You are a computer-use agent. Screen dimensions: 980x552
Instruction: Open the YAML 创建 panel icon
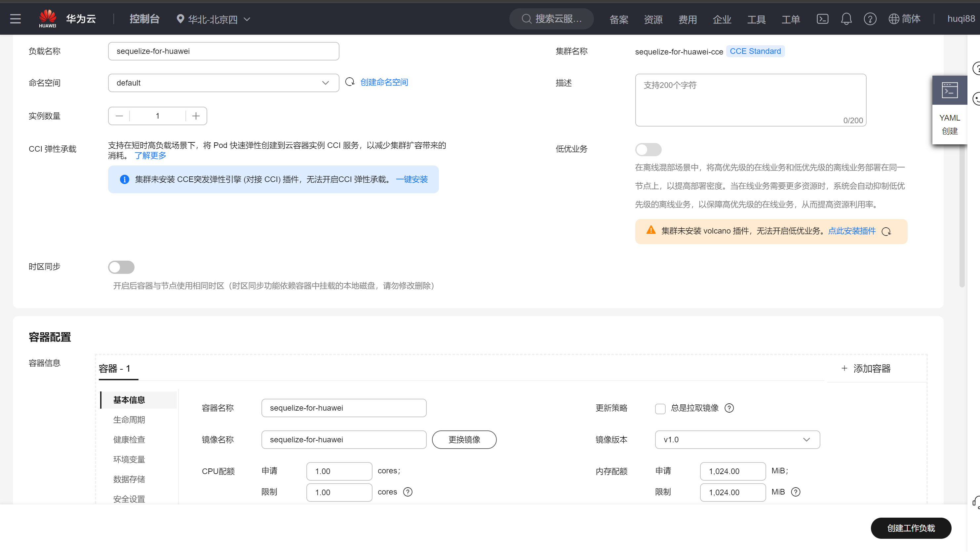(949, 91)
